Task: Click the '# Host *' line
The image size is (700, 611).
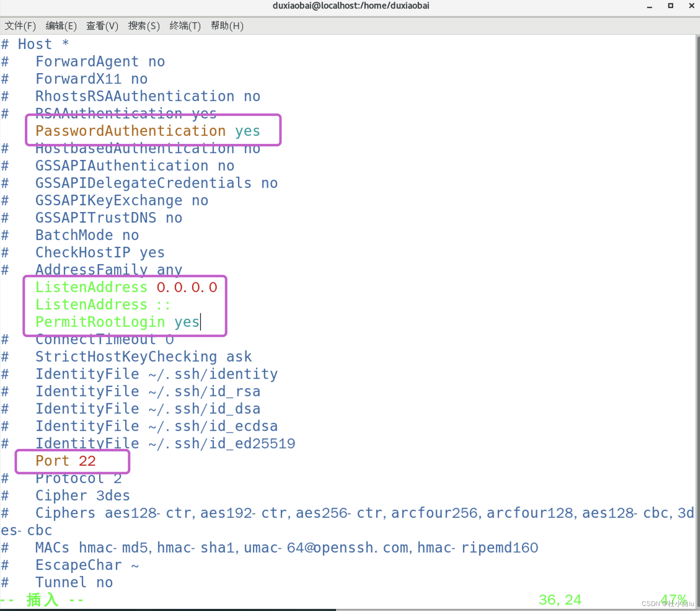Action: click(x=35, y=44)
